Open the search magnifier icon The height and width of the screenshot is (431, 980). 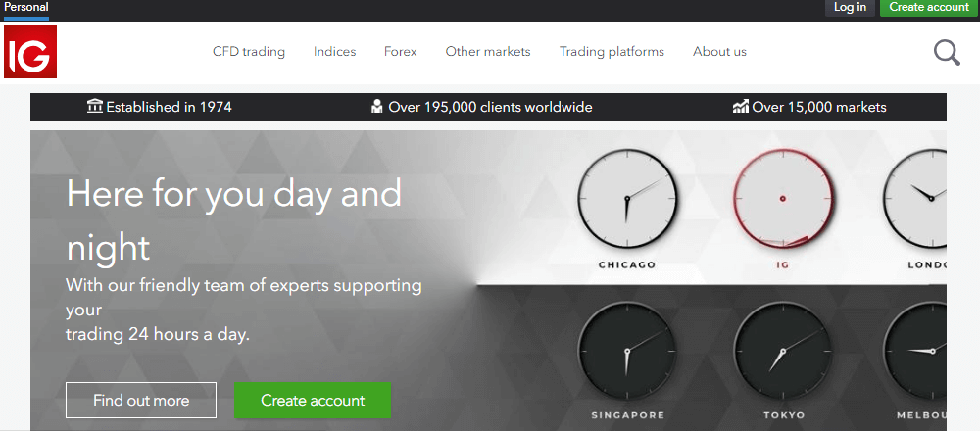pyautogui.click(x=947, y=53)
